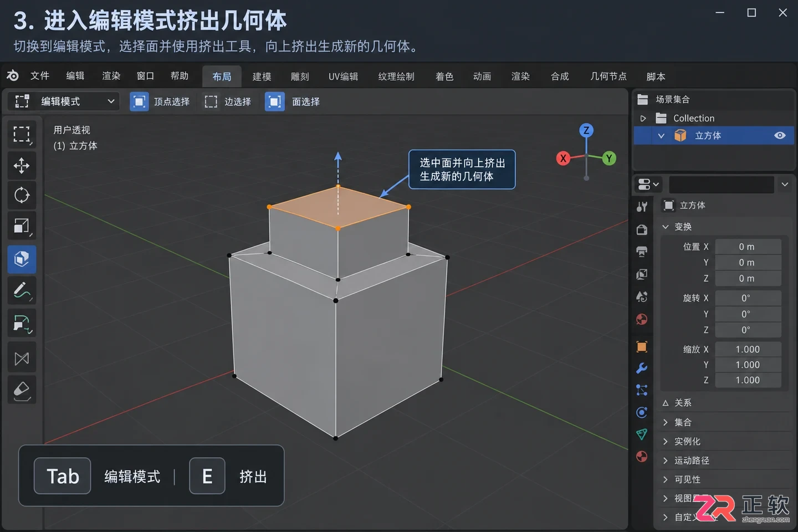Viewport: 798px width, 532px height.
Task: Open the Object properties tab with orange square
Action: pos(642,347)
